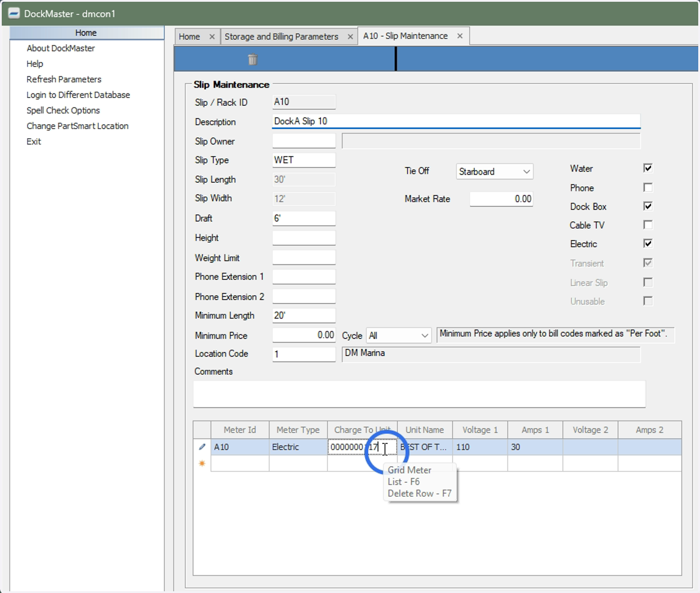Click the new row asterisk marker in grid
This screenshot has width=700, height=593.
(202, 463)
